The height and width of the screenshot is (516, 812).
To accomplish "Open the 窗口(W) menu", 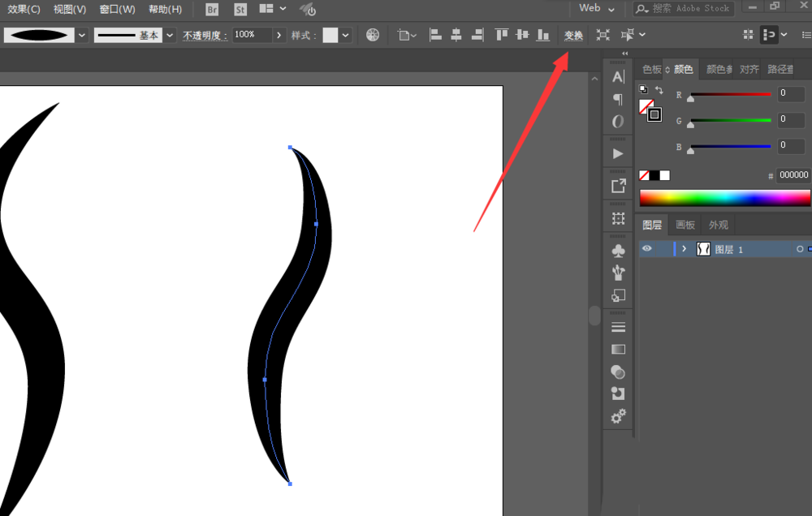I will tap(117, 10).
